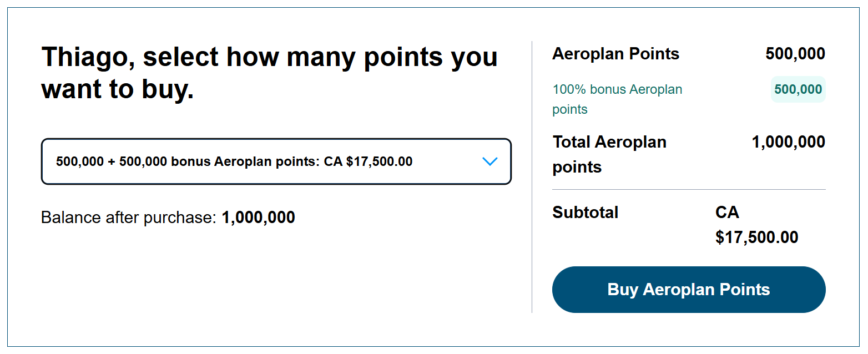Click 'CA $17,500.00' price inside the dropdown
The image size is (868, 354).
point(368,161)
